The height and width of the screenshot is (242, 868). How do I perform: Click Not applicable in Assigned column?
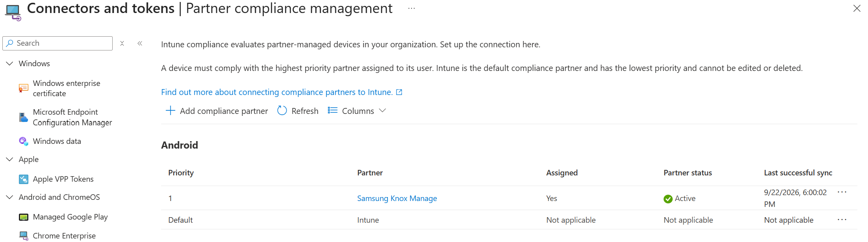571,220
